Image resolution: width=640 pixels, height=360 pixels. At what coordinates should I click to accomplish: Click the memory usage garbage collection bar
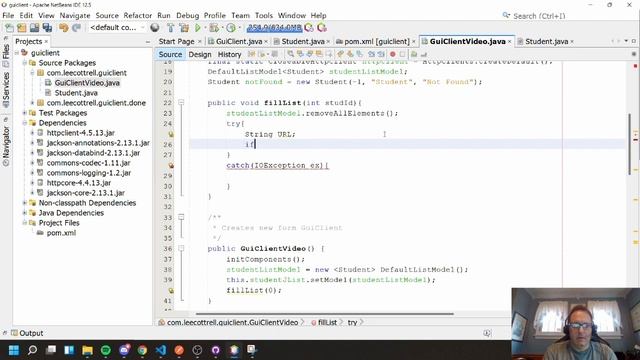pos(274,27)
